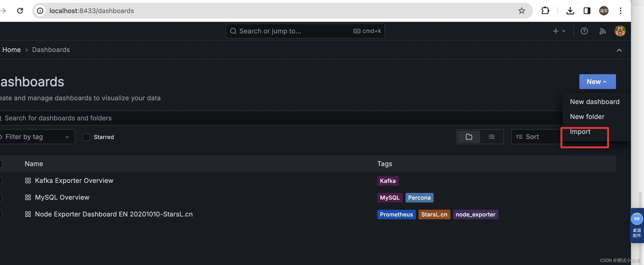Select Import from the New menu
The height and width of the screenshot is (265, 644).
[x=580, y=132]
